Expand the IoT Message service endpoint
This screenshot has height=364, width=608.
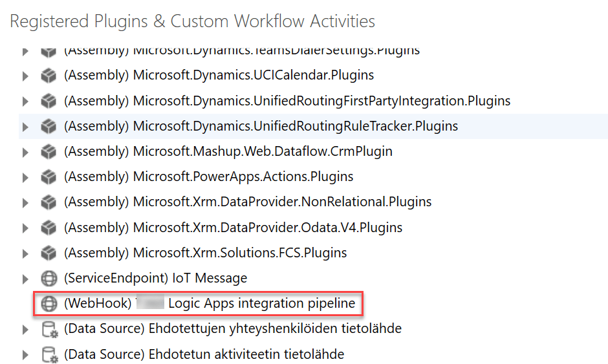(25, 279)
